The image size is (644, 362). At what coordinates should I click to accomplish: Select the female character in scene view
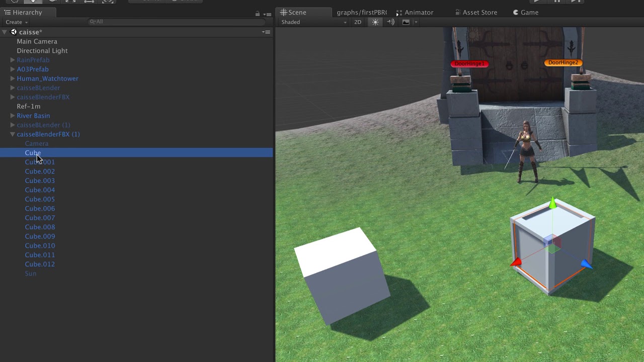(527, 151)
